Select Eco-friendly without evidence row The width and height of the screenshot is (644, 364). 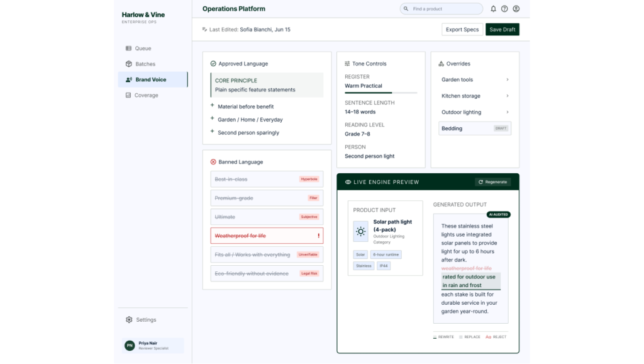click(x=267, y=273)
